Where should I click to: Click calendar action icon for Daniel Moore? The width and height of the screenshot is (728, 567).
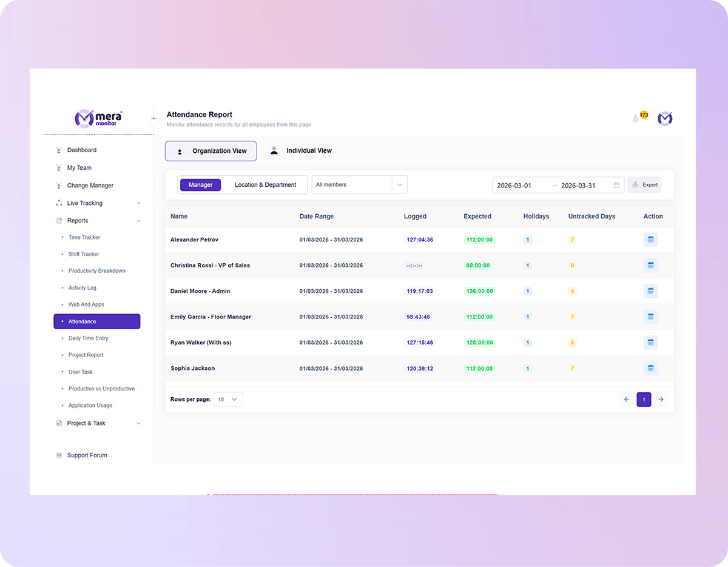tap(650, 291)
